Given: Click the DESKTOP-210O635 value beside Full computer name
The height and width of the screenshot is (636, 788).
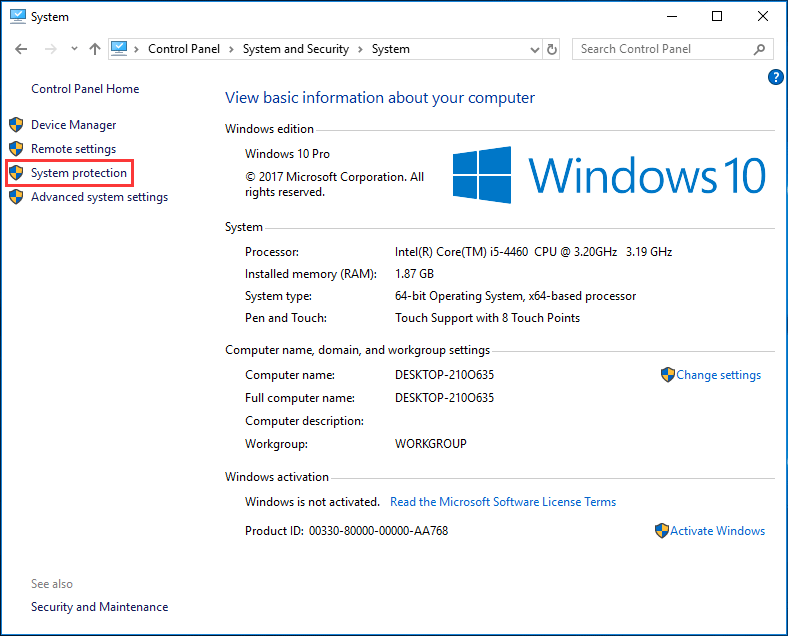Looking at the screenshot, I should (x=444, y=398).
